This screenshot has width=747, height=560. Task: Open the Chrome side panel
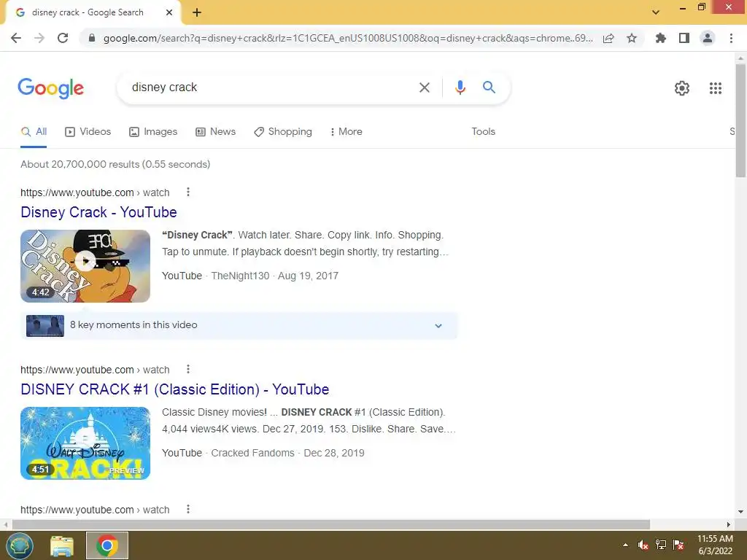(684, 38)
